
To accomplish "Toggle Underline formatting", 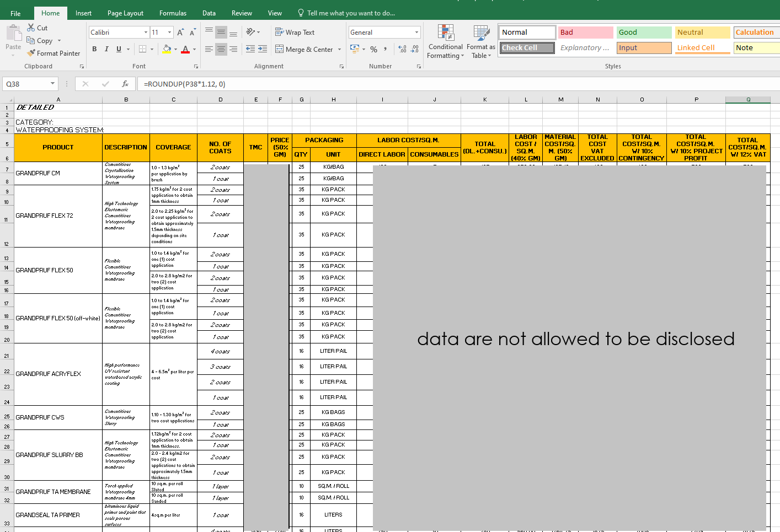I will tap(119, 49).
